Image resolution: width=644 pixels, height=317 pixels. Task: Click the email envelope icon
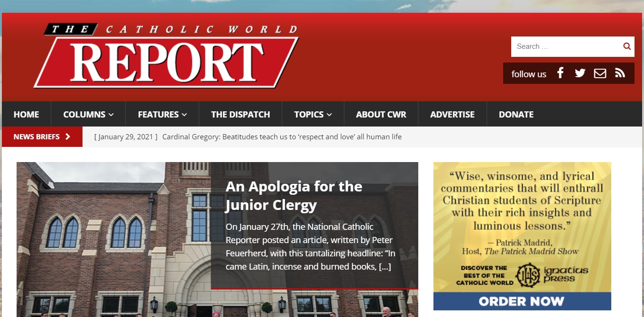(x=600, y=73)
